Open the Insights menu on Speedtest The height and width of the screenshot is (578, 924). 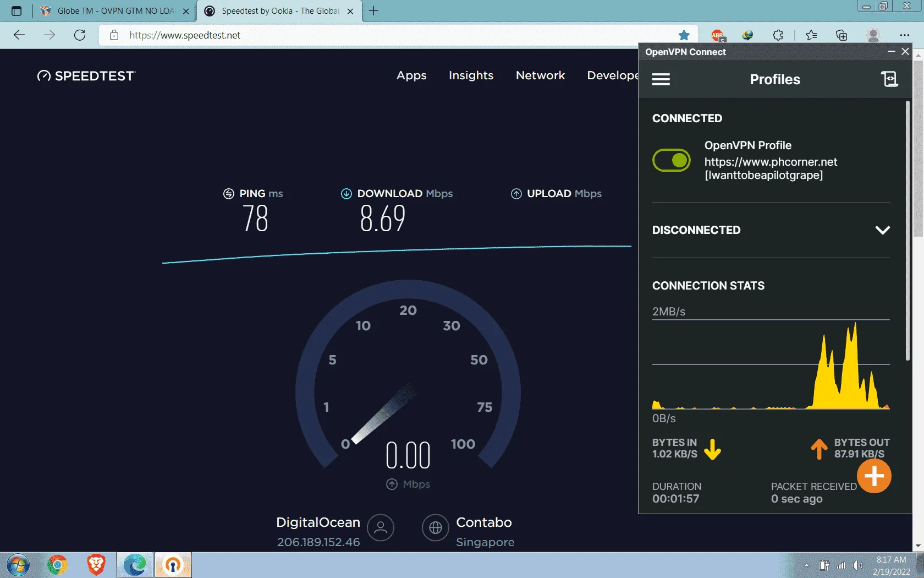tap(471, 75)
